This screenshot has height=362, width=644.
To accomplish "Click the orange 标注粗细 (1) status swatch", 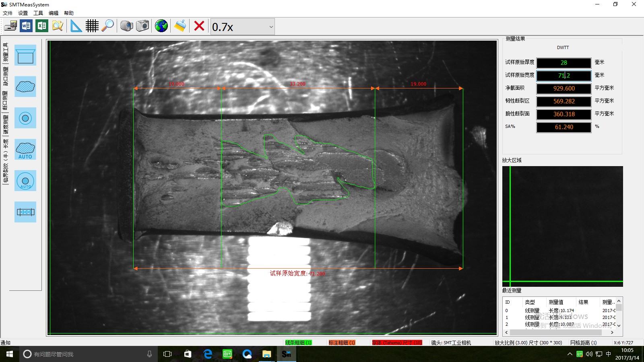I will (x=342, y=343).
